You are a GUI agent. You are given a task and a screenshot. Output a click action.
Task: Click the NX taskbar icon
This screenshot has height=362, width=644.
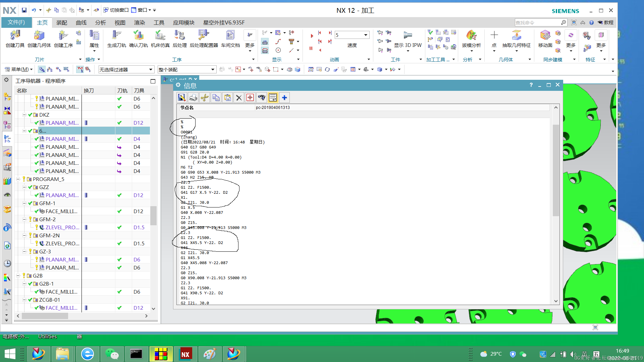point(185,354)
